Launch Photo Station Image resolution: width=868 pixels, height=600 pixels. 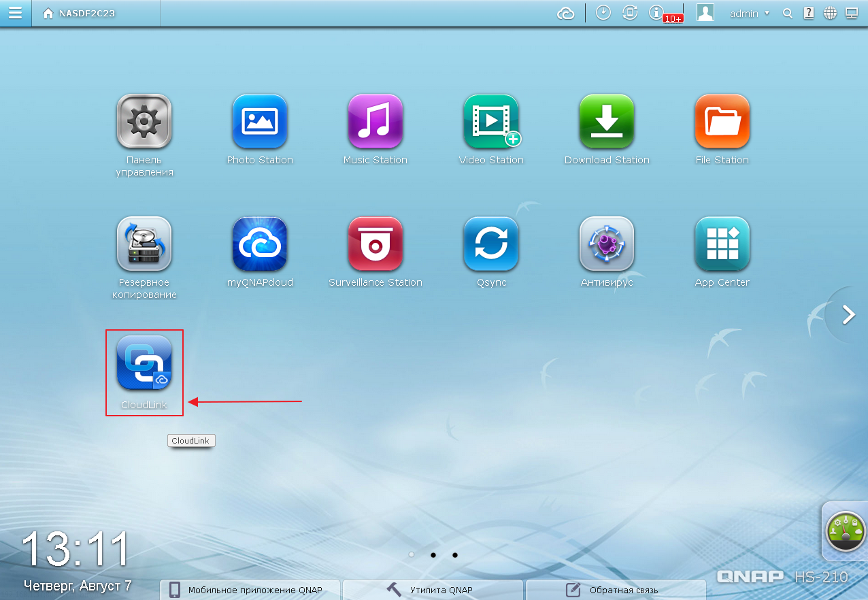point(260,121)
